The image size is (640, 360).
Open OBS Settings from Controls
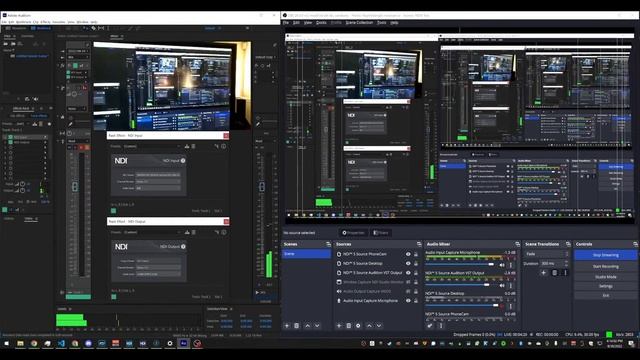[x=606, y=286]
